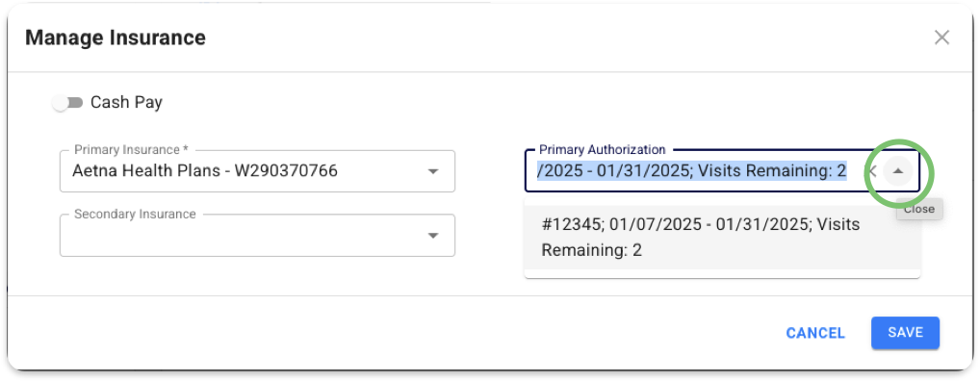The image size is (980, 381).
Task: Close the Manage Insurance dialog with X
Action: pos(941,38)
